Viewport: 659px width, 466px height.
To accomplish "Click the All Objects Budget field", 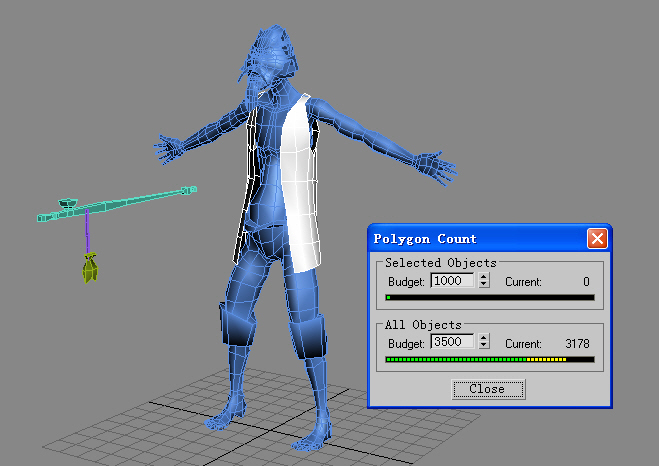I will click(x=453, y=343).
